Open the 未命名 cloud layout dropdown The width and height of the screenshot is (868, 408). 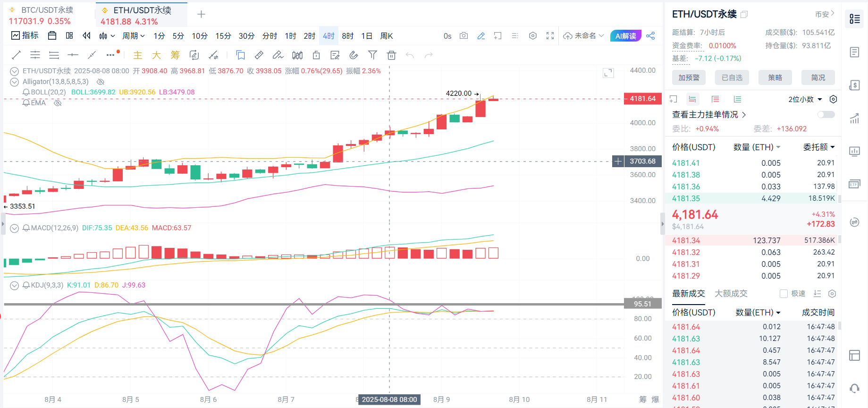point(584,36)
